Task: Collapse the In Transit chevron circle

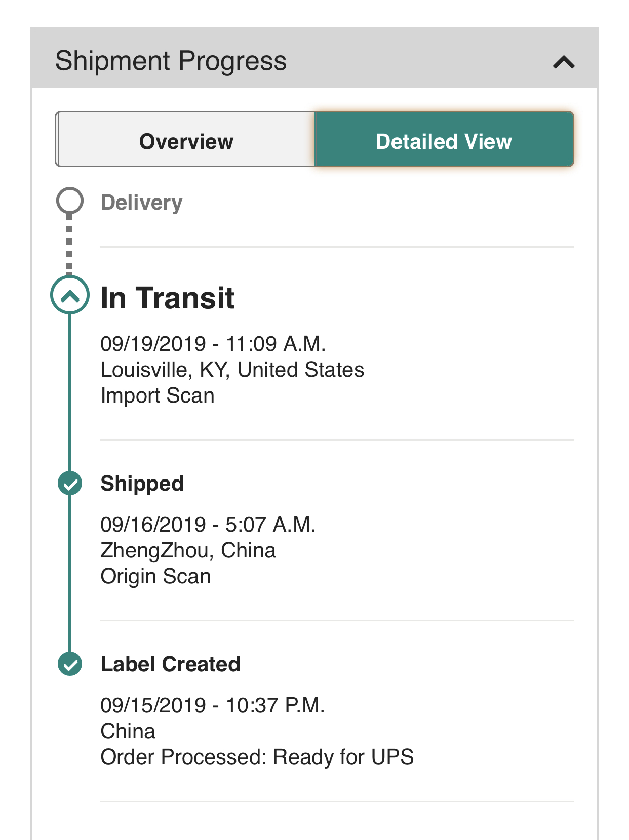Action: (70, 295)
